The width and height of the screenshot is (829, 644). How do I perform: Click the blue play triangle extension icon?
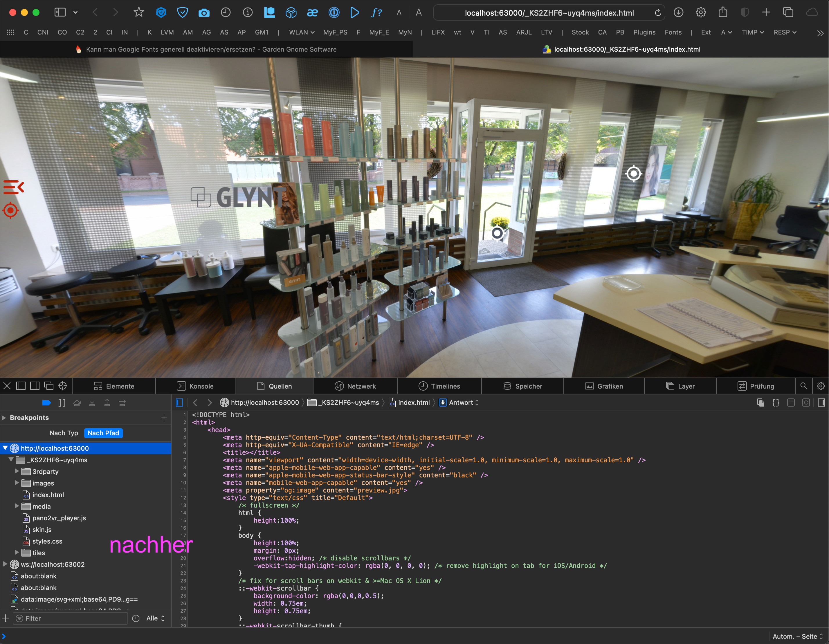354,12
